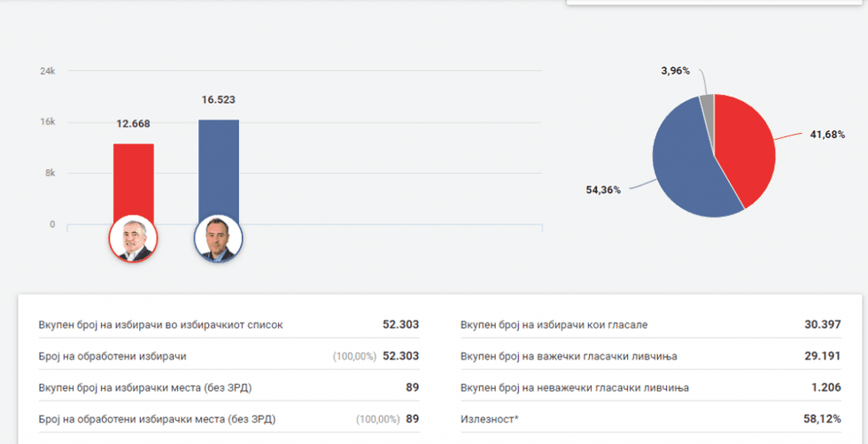Click the invalid ballots value 1.206
Image resolution: width=868 pixels, height=444 pixels.
coord(825,387)
